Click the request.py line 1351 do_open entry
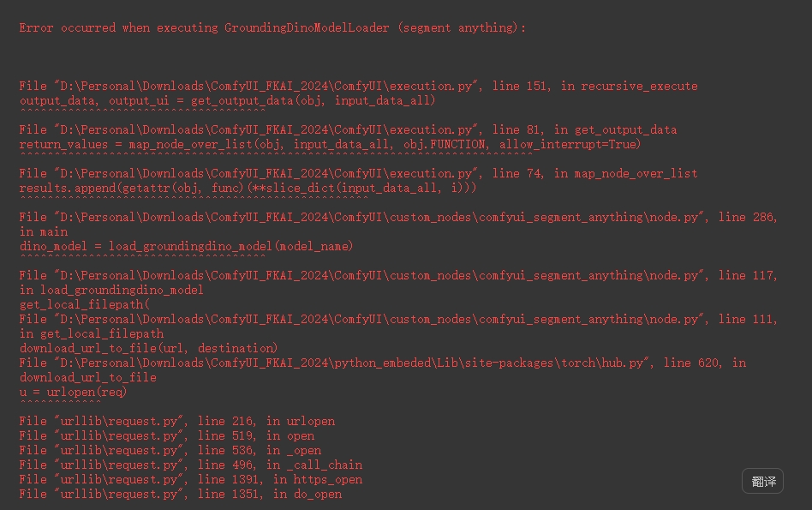Viewport: 812px width, 510px height. coord(180,494)
